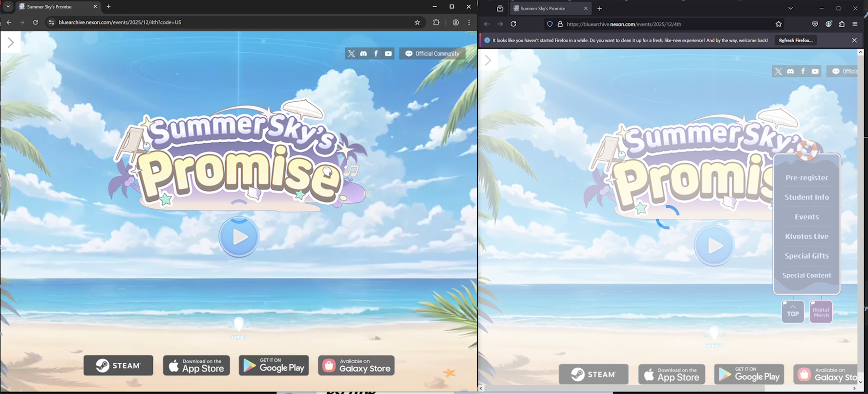This screenshot has height=394, width=868.
Task: Select Student Info in the side navigation
Action: click(807, 197)
